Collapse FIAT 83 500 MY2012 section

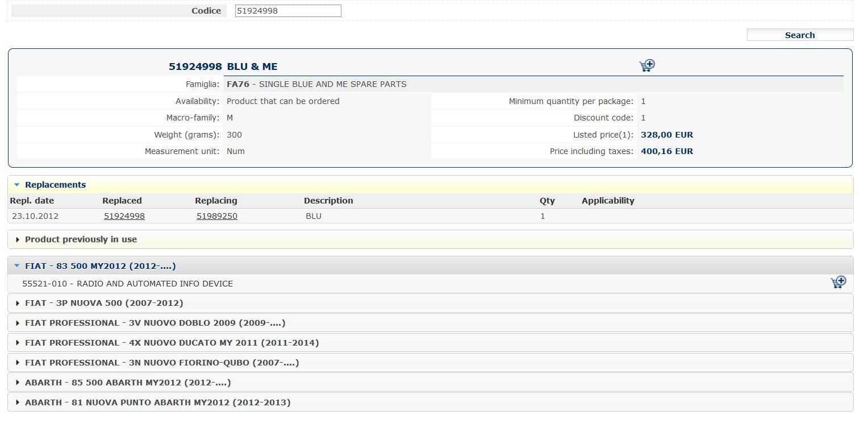pos(431,266)
